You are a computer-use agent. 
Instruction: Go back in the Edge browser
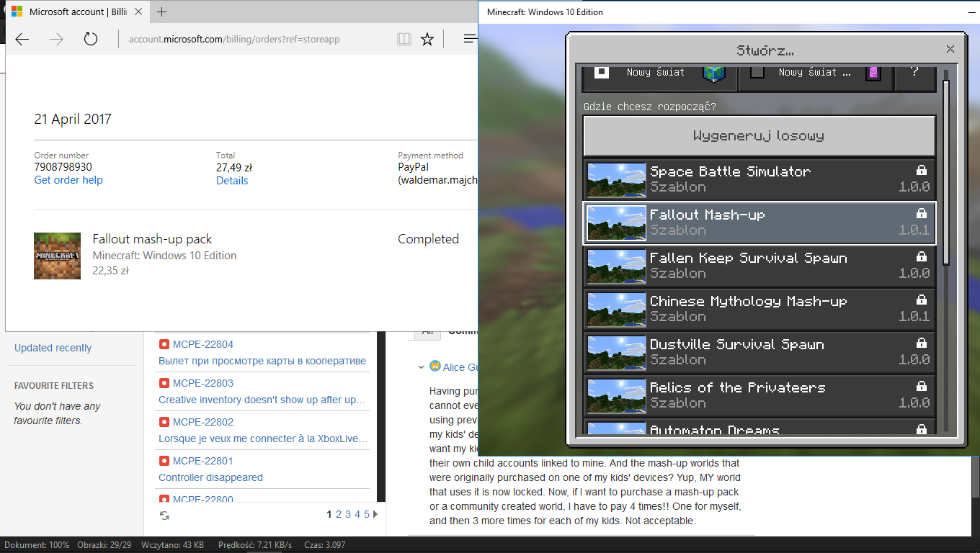[x=22, y=39]
